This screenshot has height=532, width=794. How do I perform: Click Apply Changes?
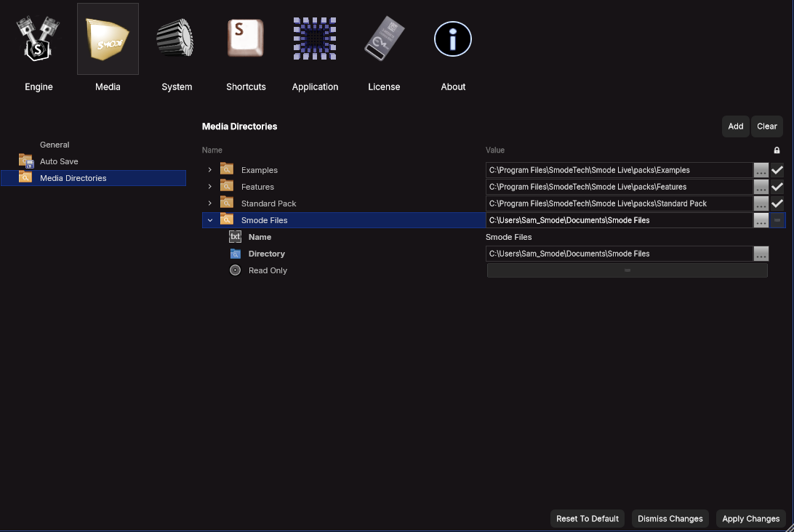coord(750,518)
